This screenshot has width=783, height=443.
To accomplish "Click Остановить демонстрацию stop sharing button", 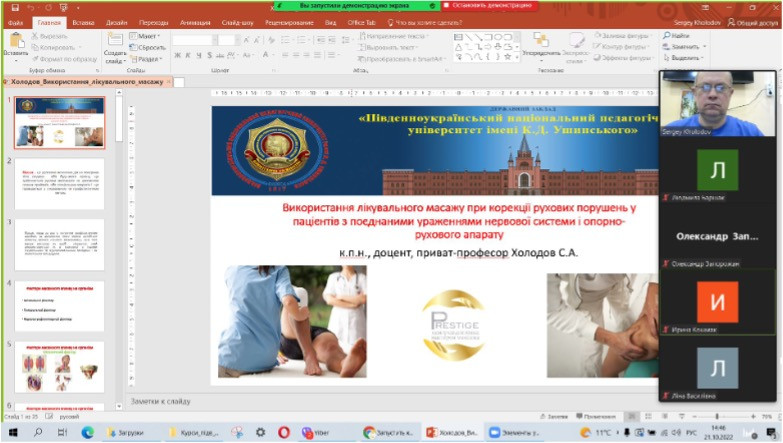I will click(489, 5).
